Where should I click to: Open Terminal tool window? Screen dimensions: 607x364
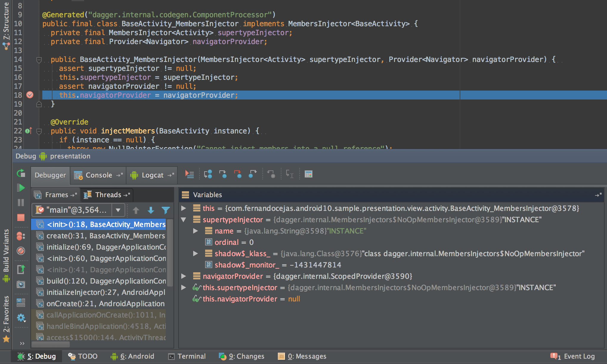click(187, 356)
